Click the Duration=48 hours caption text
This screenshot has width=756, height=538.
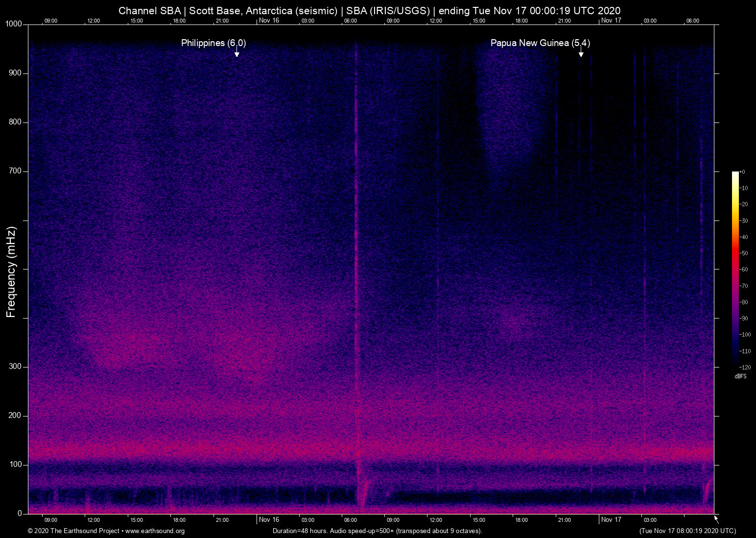click(377, 531)
